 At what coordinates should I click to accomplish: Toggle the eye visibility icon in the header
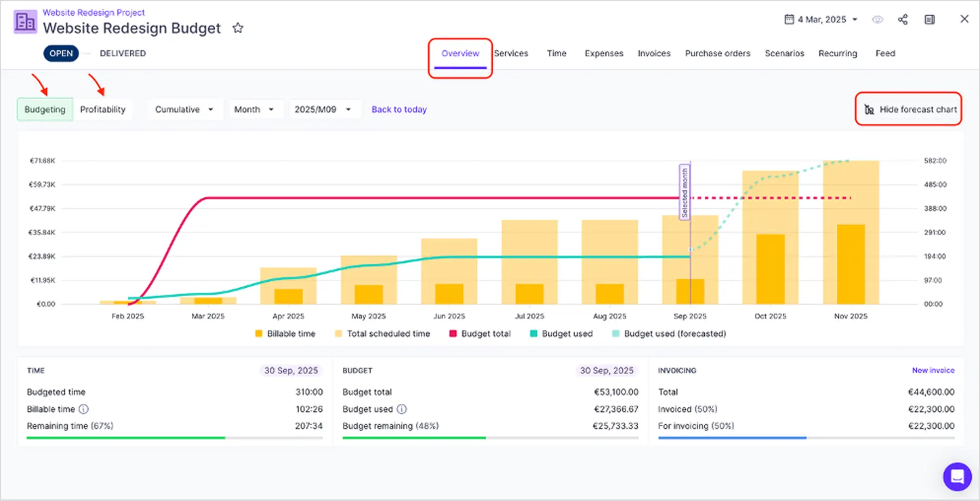tap(877, 20)
